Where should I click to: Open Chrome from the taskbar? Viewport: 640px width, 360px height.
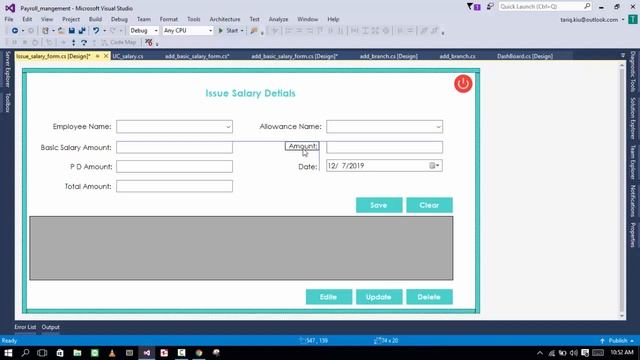[199, 353]
